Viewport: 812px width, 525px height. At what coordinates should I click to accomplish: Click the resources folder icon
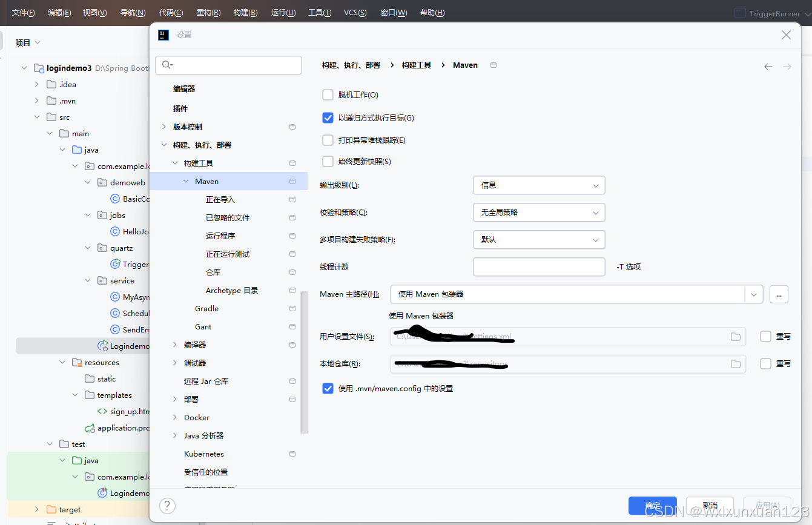(x=77, y=363)
